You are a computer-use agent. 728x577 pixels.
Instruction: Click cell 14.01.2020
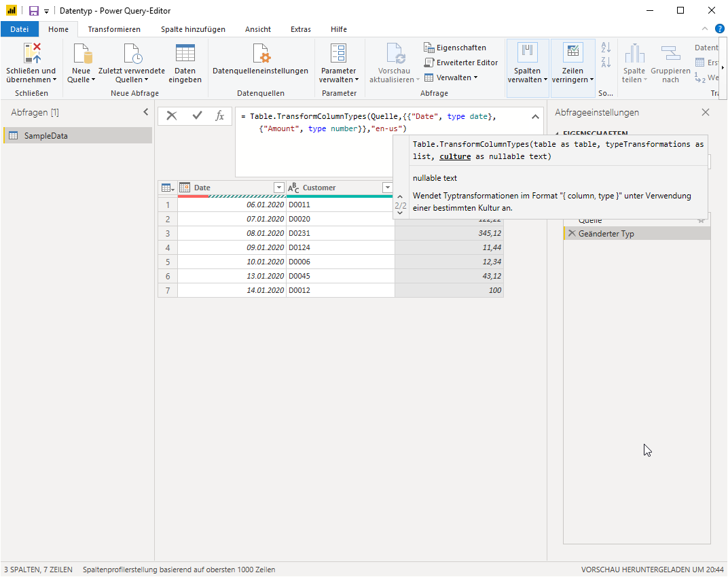click(232, 290)
